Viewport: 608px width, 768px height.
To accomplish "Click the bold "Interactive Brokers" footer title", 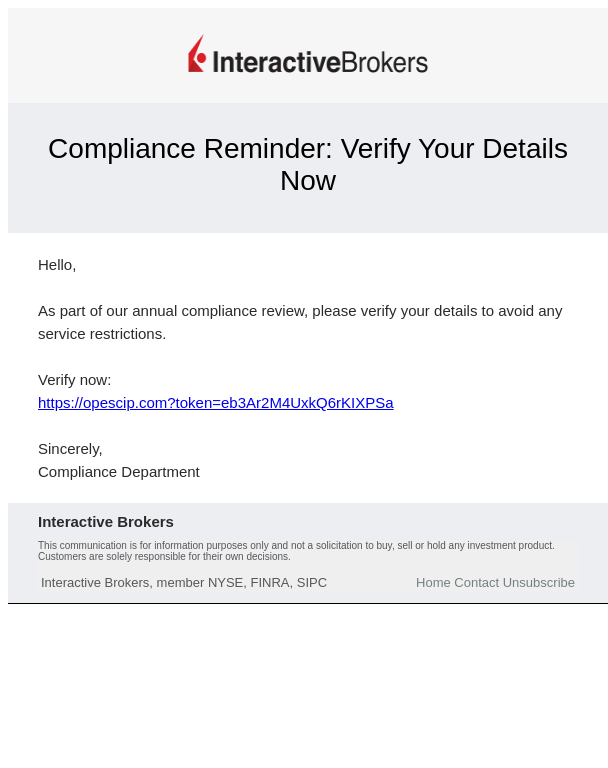I will [x=106, y=522].
